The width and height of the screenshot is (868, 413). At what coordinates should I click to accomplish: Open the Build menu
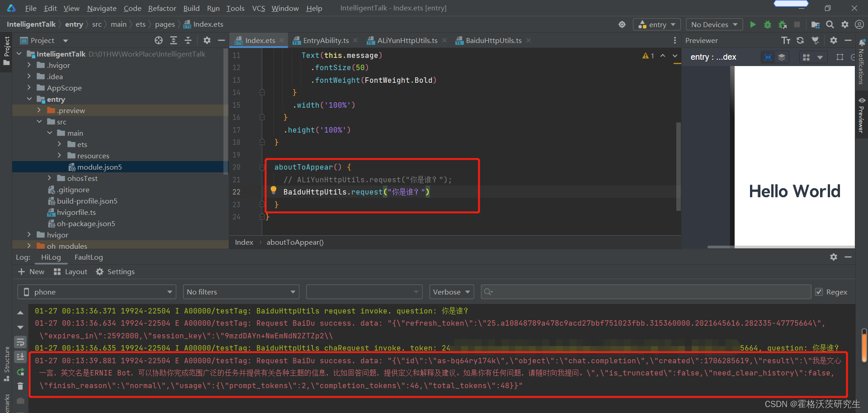[x=191, y=8]
